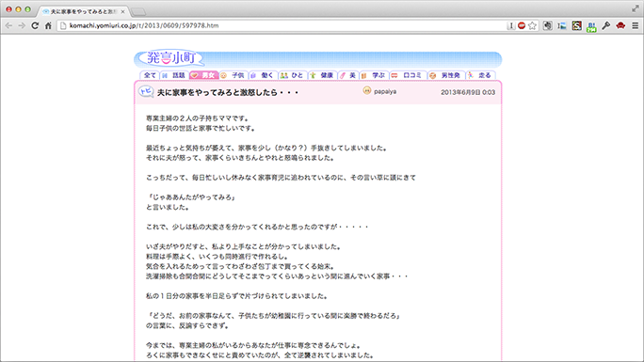The width and height of the screenshot is (644, 362).
Task: Close the current browser tab
Action: tap(122, 11)
